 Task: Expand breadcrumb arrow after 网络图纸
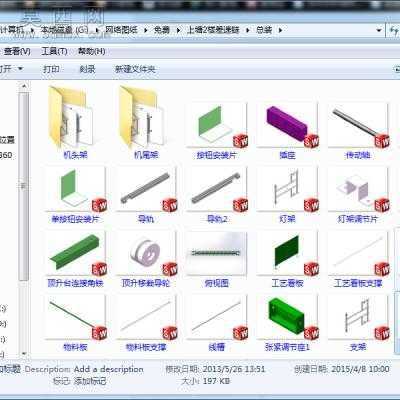[146, 30]
